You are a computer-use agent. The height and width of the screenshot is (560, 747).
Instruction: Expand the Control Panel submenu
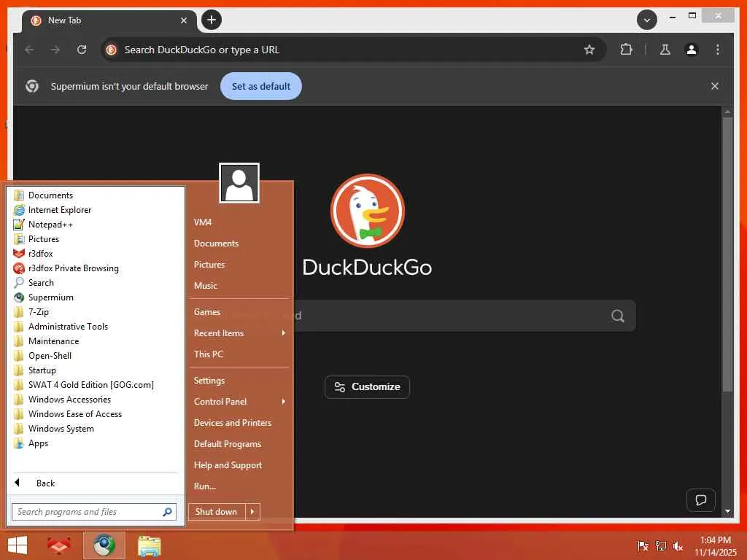pos(239,402)
